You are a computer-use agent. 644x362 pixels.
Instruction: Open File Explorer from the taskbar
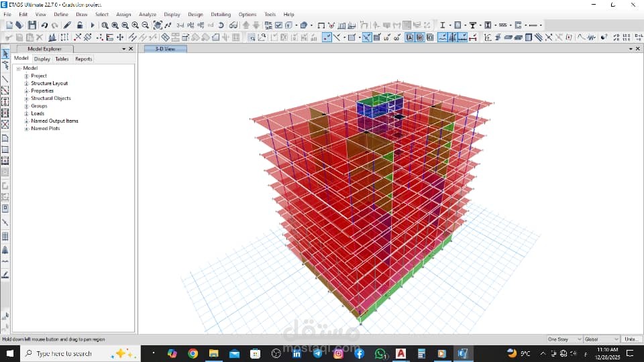tap(213, 353)
